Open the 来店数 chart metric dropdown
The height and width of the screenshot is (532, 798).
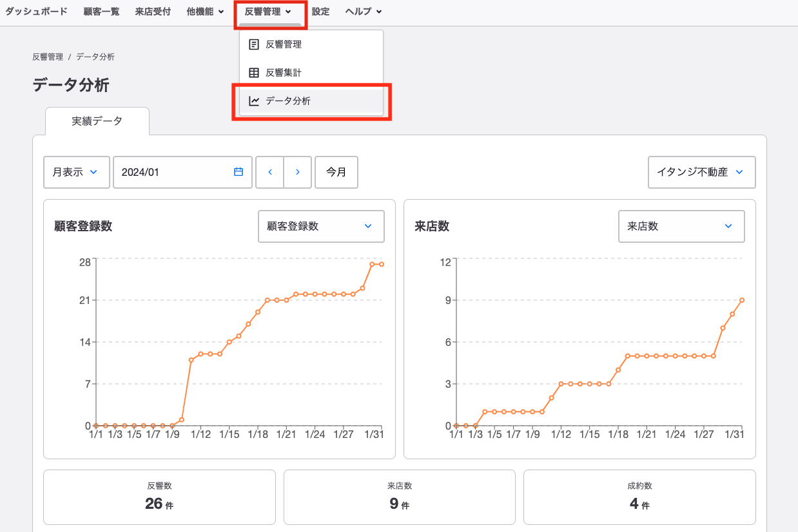tap(681, 226)
